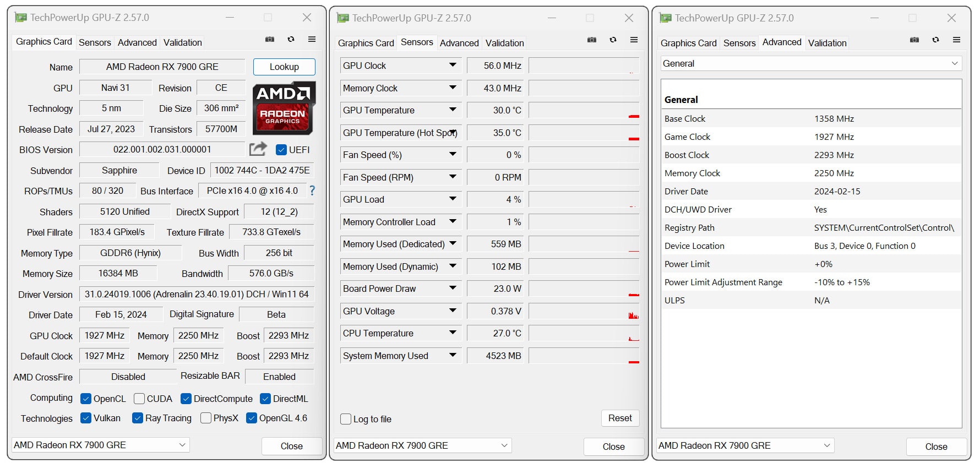Click refresh icon in Advanced window
This screenshot has width=980, height=468.
pyautogui.click(x=935, y=40)
